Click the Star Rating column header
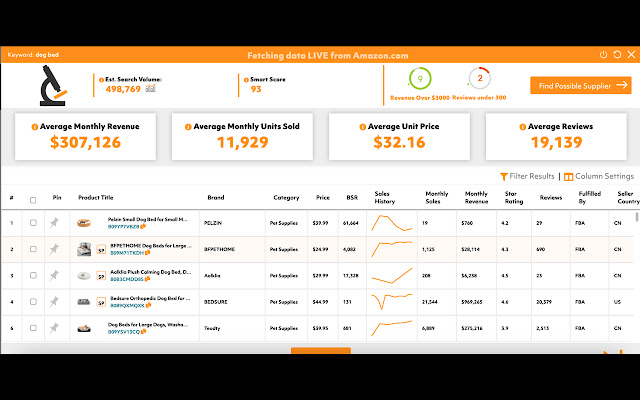This screenshot has height=400, width=640. coord(514,198)
